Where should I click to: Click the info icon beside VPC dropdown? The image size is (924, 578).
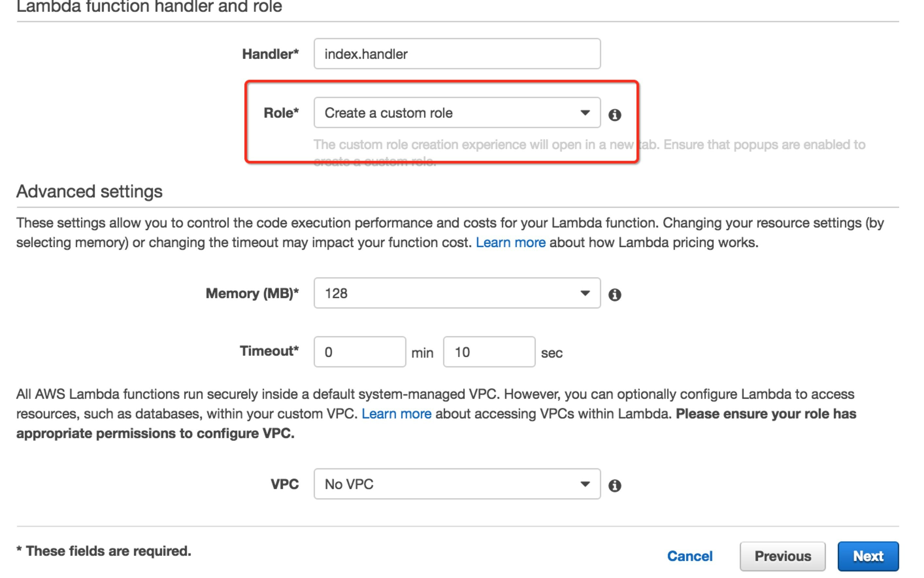point(615,485)
